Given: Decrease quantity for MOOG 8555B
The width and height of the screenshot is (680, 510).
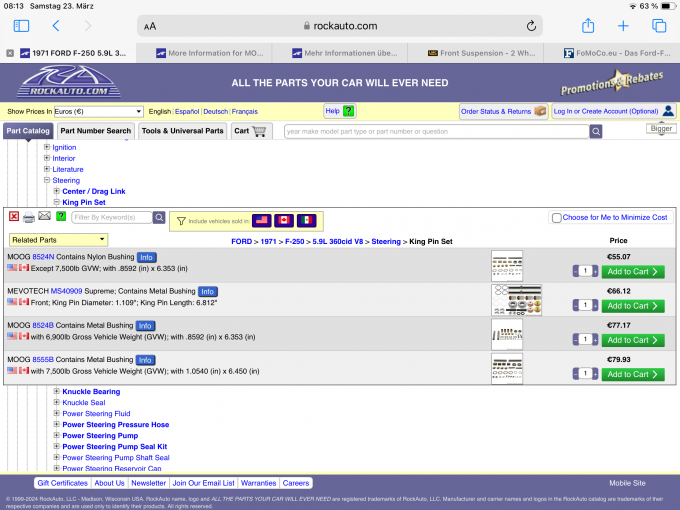Looking at the screenshot, I should (576, 373).
